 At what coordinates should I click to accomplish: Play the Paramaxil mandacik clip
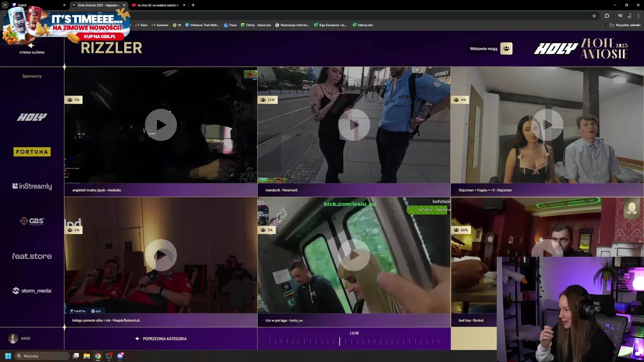tap(354, 125)
